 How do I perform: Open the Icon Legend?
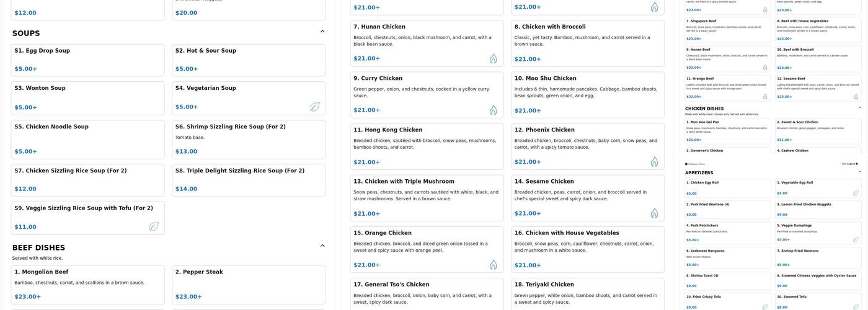[849, 164]
